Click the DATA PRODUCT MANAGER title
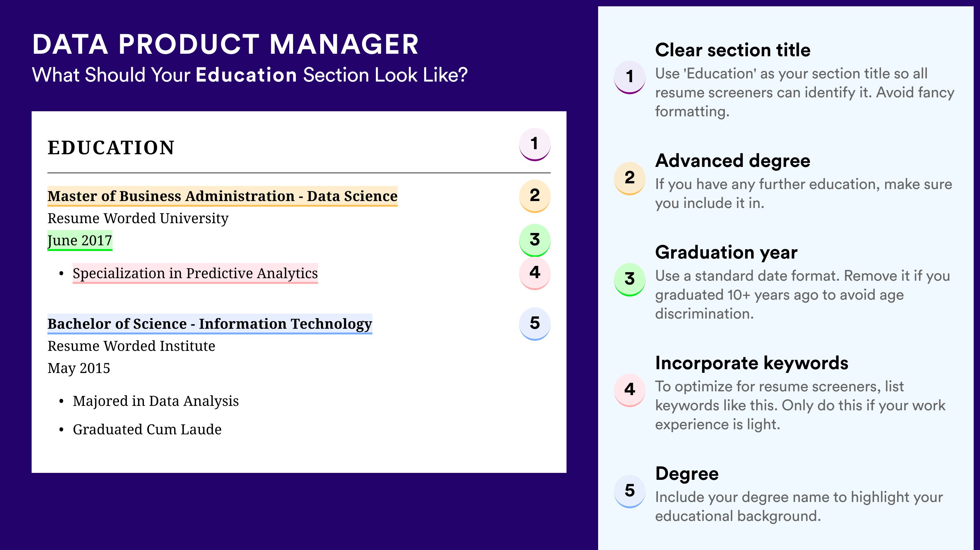Viewport: 980px width, 550px height. [226, 44]
